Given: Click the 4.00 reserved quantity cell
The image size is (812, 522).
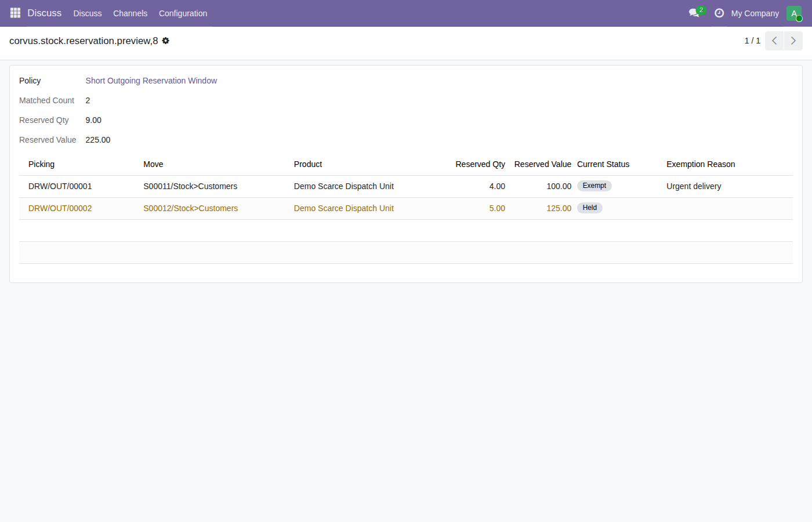Looking at the screenshot, I should click(x=497, y=186).
